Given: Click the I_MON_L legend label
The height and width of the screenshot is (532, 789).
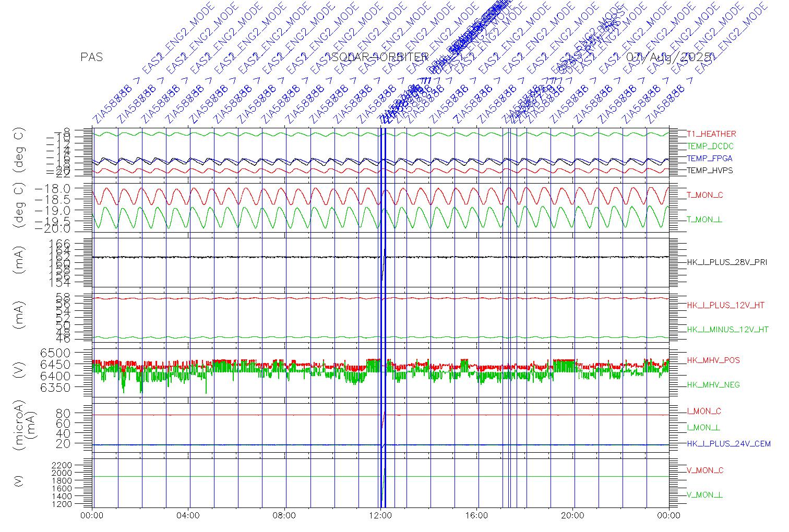Looking at the screenshot, I should (703, 428).
